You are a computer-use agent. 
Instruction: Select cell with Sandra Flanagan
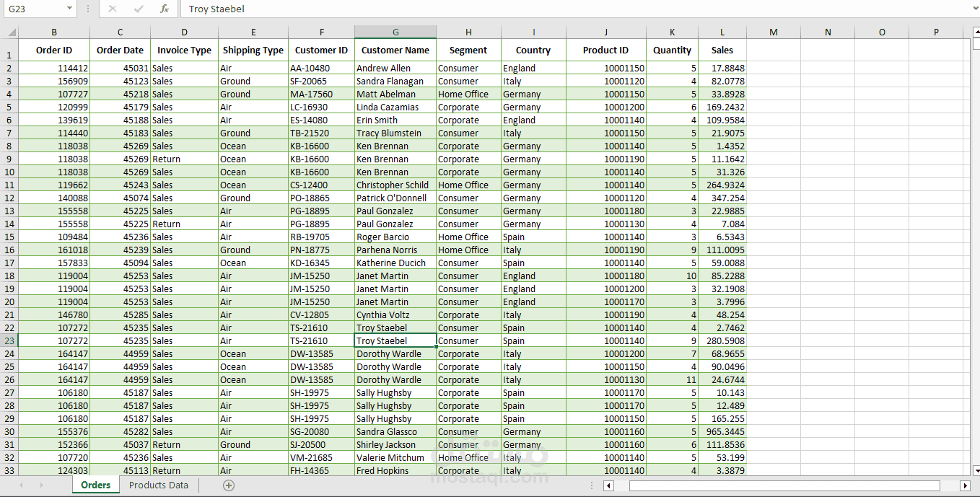395,81
